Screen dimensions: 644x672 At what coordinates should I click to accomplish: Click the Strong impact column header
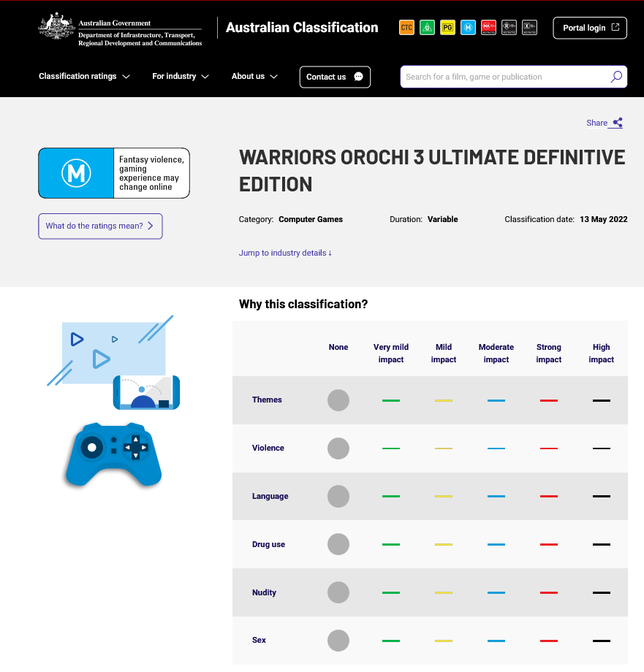(x=549, y=353)
